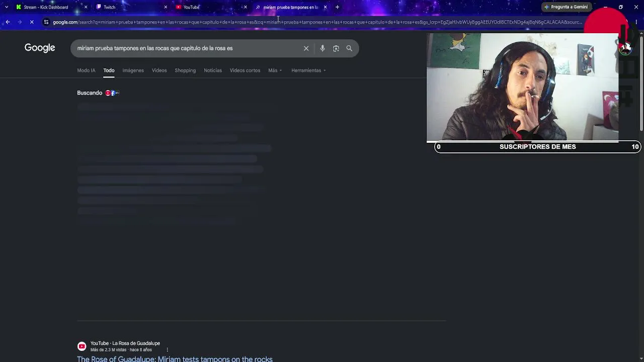Click the Google logo

point(40,48)
